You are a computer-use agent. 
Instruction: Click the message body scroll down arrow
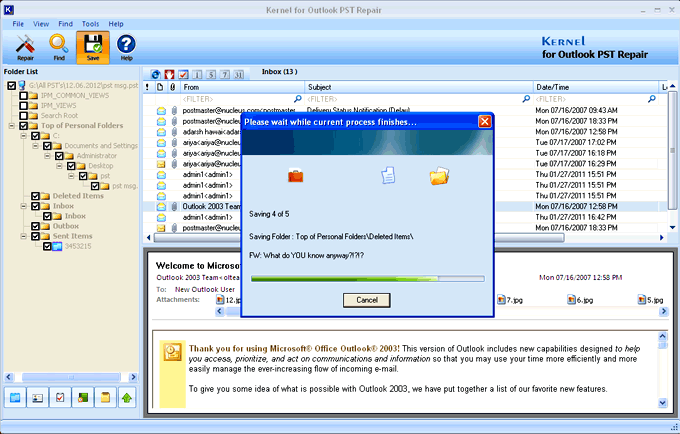pos(662,403)
